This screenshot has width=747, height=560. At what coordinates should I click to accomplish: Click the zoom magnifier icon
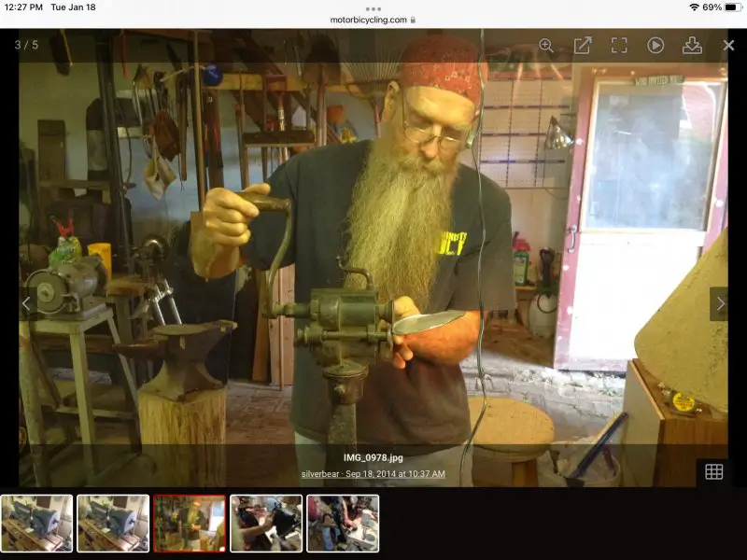coord(546,45)
